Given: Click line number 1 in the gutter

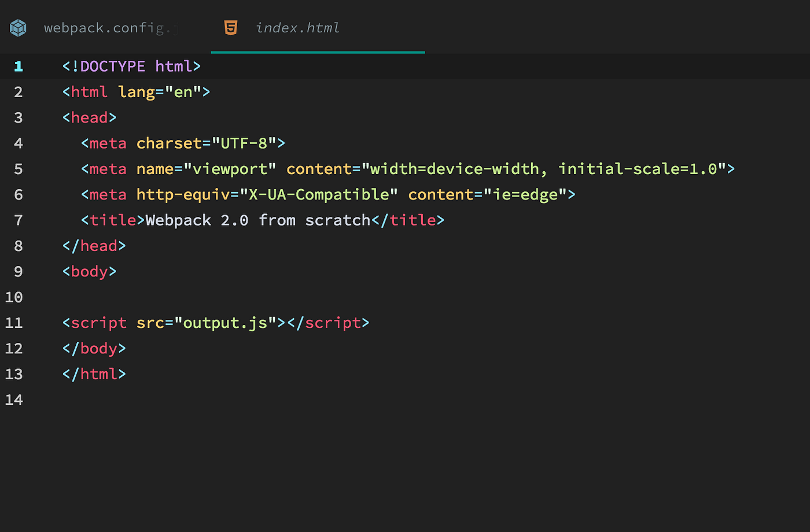Looking at the screenshot, I should pos(18,66).
